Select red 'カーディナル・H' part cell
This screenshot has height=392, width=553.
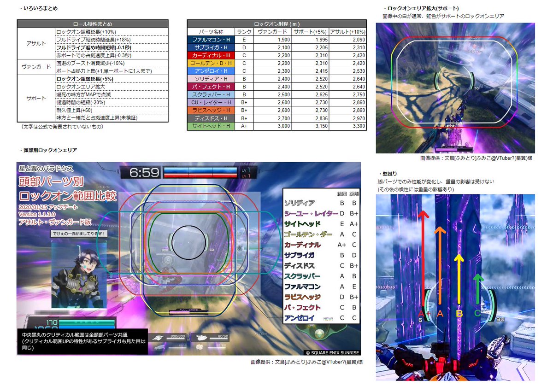click(211, 55)
